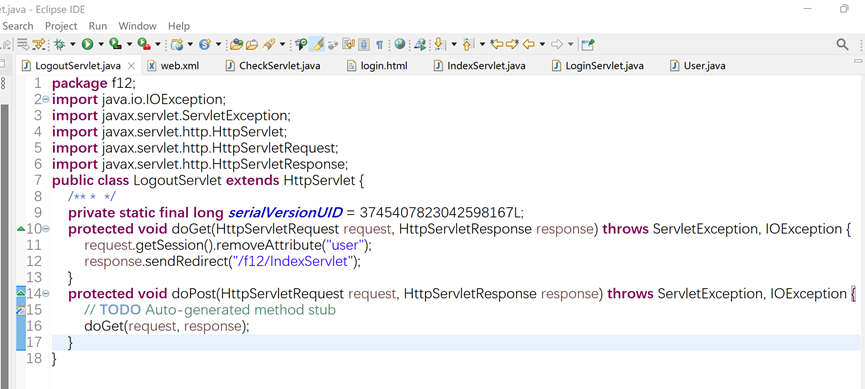Image resolution: width=865 pixels, height=389 pixels.
Task: Open the Search flashlight dropdown arrow
Action: coord(282,44)
